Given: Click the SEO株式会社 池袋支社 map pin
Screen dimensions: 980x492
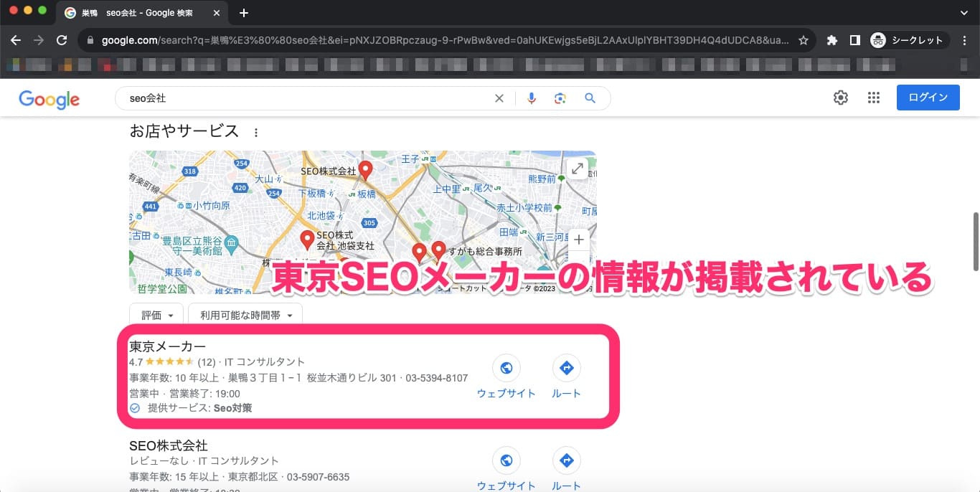Looking at the screenshot, I should pos(307,240).
